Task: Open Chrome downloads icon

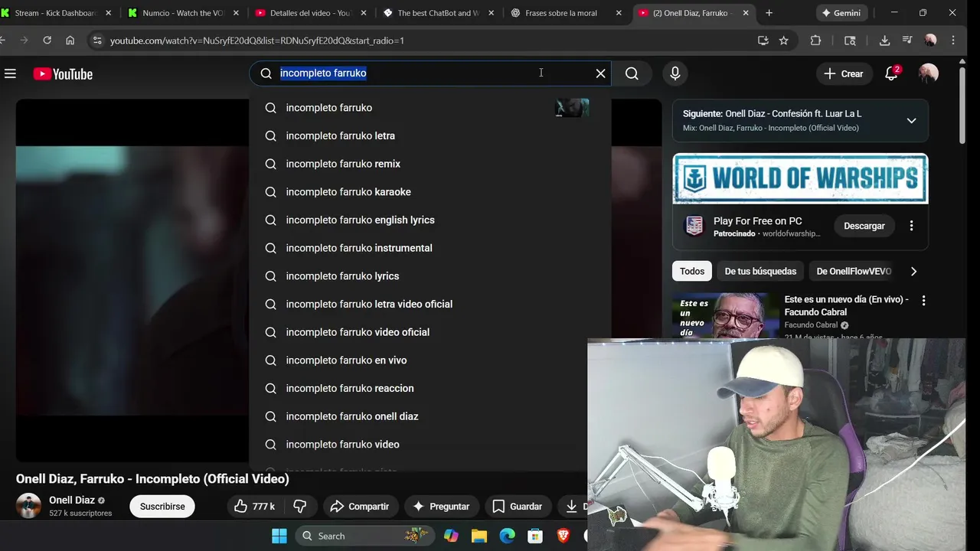Action: pyautogui.click(x=884, y=41)
